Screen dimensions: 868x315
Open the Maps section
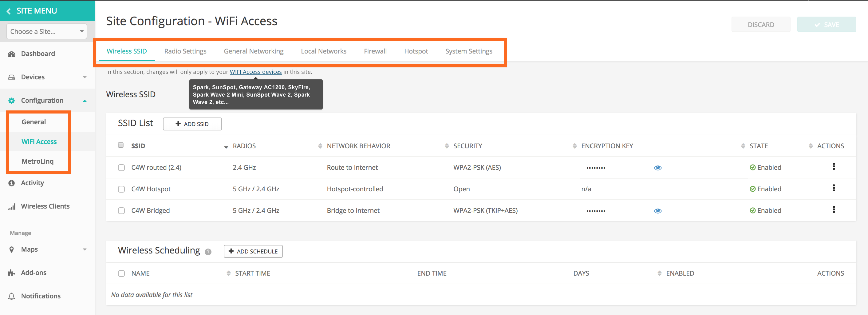click(x=29, y=249)
